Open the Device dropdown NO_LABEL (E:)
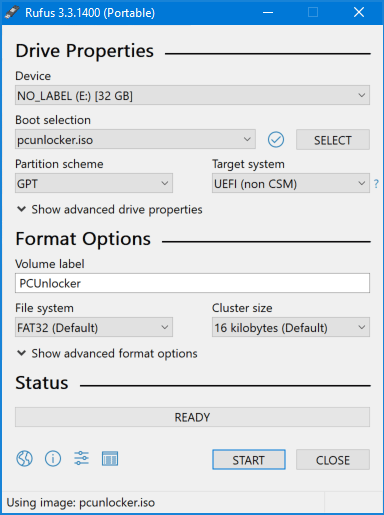 pyautogui.click(x=192, y=96)
